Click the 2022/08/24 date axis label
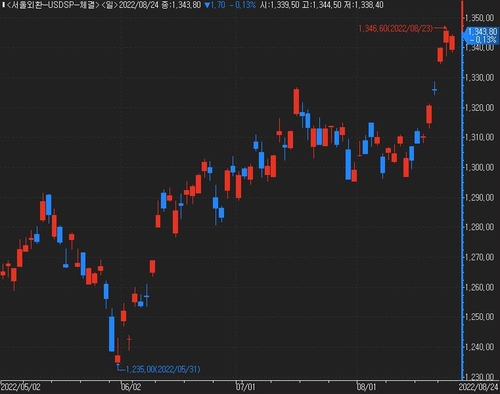The width and height of the screenshot is (500, 394). pos(478,387)
